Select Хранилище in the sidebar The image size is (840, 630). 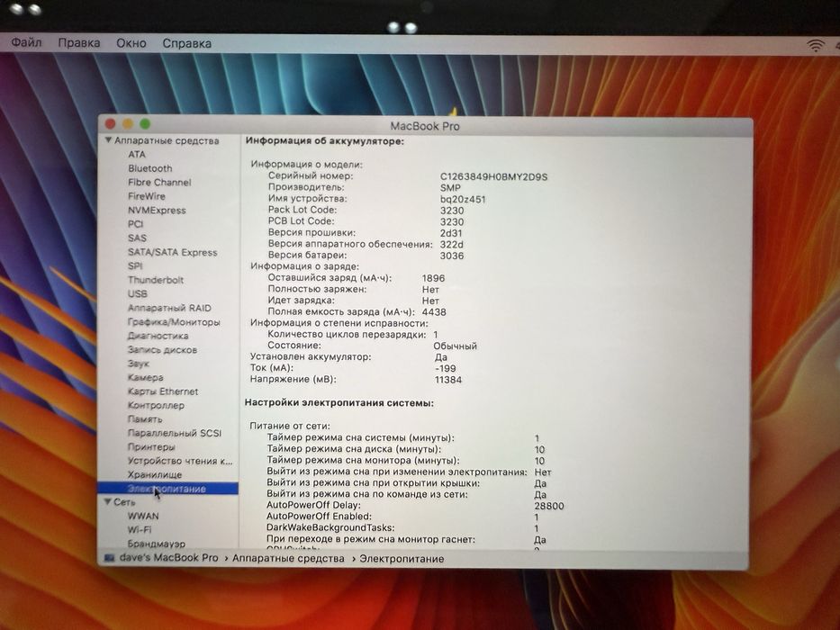coord(154,474)
